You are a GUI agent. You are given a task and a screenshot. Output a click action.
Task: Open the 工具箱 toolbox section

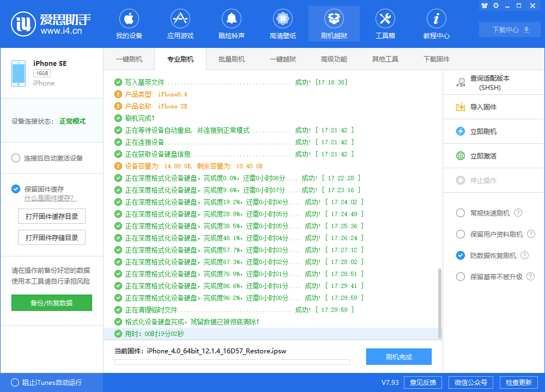pos(385,23)
